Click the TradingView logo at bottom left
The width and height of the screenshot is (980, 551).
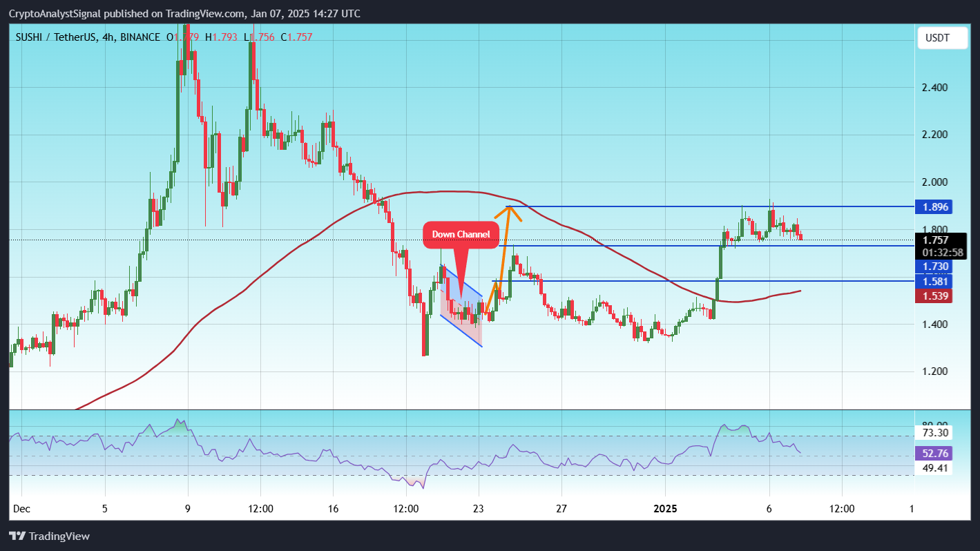pyautogui.click(x=49, y=536)
